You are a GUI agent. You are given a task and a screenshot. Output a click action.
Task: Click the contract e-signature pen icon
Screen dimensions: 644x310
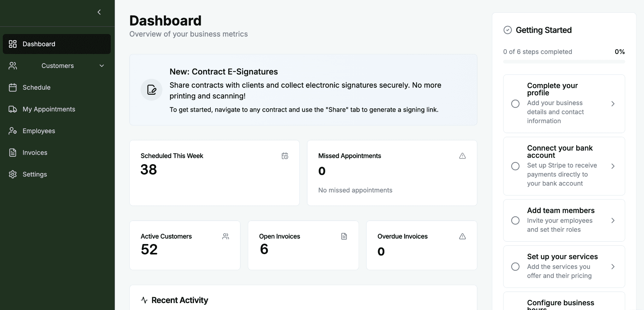[x=152, y=90]
